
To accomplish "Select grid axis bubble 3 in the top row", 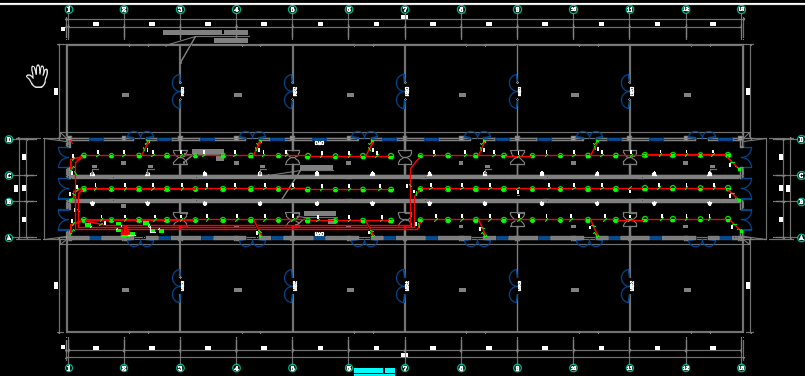I will 180,9.
